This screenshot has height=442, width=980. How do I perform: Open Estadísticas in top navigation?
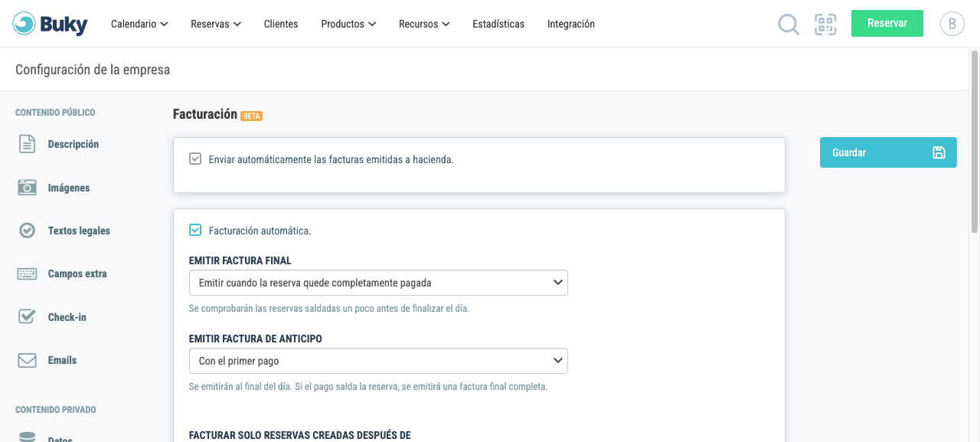click(x=498, y=24)
